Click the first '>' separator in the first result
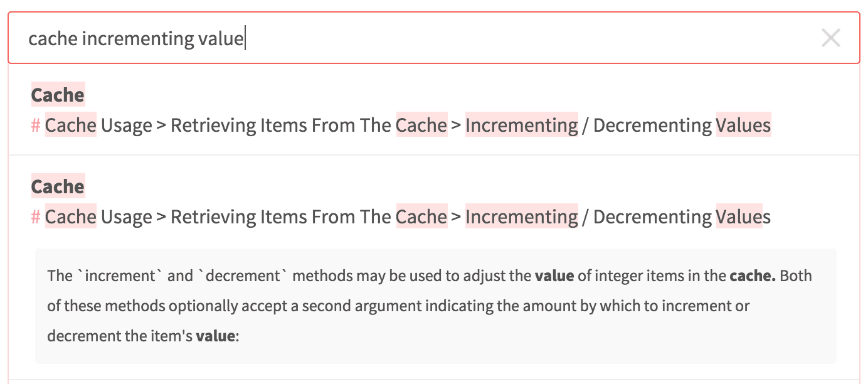This screenshot has height=384, width=868. click(161, 125)
